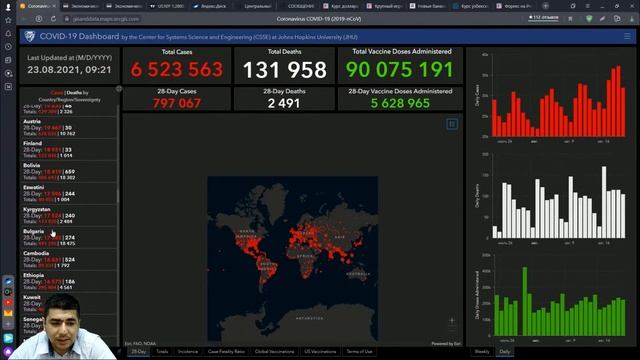Sort country list by Deaths
Image resolution: width=640 pixels, height=360 pixels.
[x=74, y=93]
